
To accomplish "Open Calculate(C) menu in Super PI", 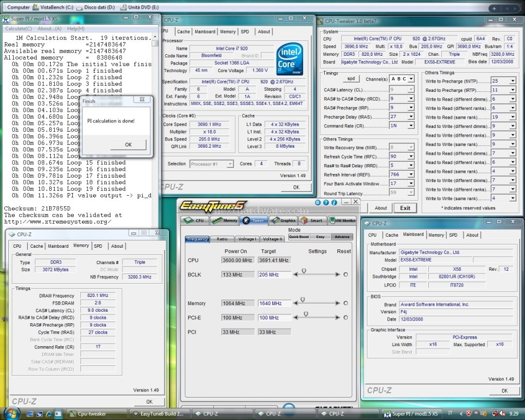I will point(19,28).
